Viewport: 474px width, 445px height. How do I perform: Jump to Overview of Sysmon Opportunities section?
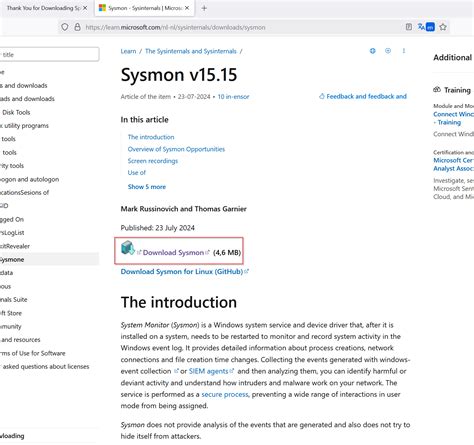click(176, 149)
